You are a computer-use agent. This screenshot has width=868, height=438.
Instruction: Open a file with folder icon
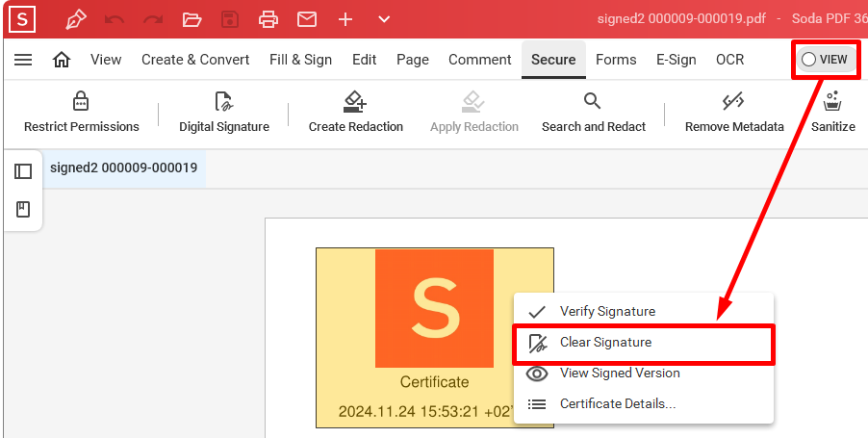[x=191, y=20]
